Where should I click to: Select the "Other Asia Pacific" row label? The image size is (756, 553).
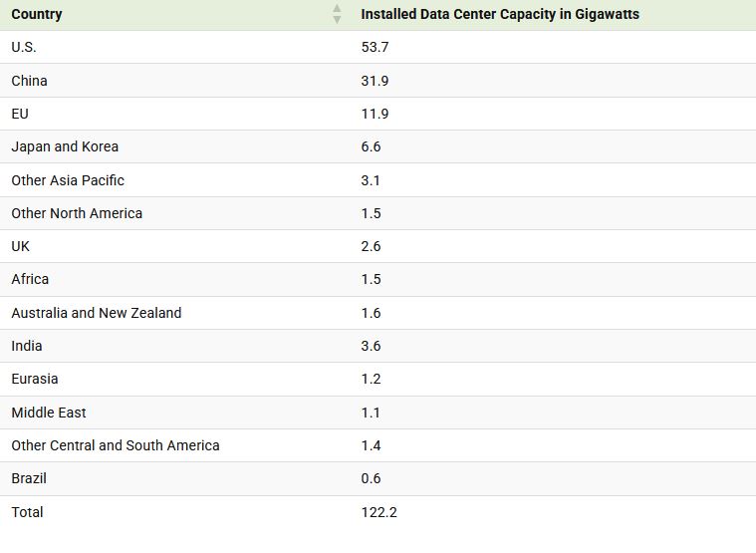[68, 180]
